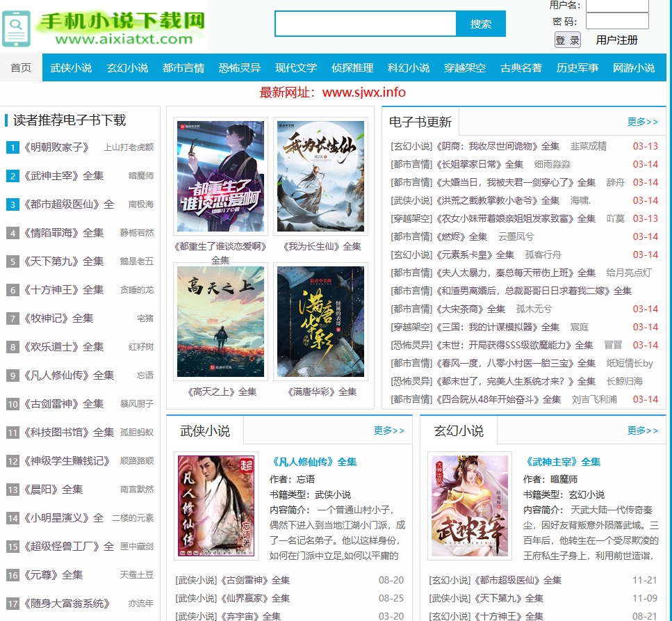Screen dimensions: 672x621
Task: Expand 更多 in 电子书更新 section
Action: pyautogui.click(x=642, y=122)
